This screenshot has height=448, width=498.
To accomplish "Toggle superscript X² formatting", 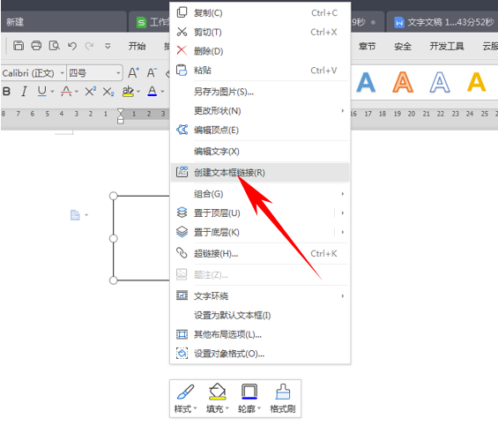I will tap(91, 92).
